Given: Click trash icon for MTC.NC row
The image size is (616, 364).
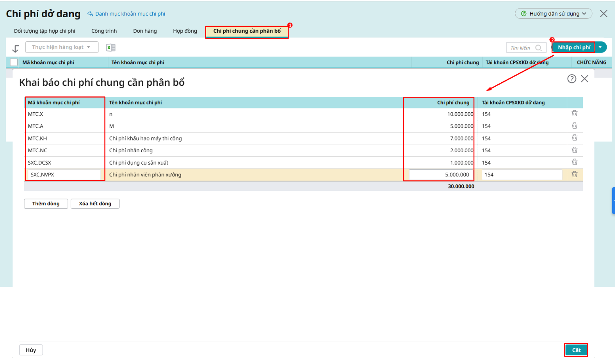Looking at the screenshot, I should pyautogui.click(x=574, y=150).
